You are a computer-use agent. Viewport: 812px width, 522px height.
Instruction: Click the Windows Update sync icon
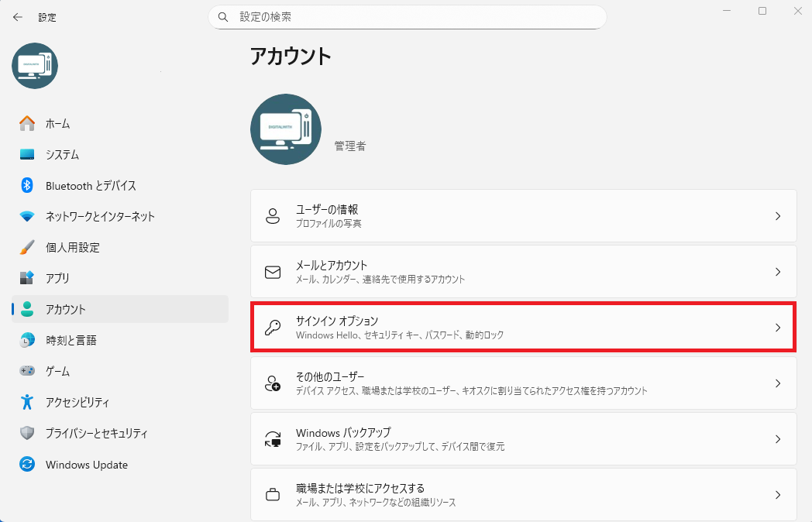coord(27,465)
